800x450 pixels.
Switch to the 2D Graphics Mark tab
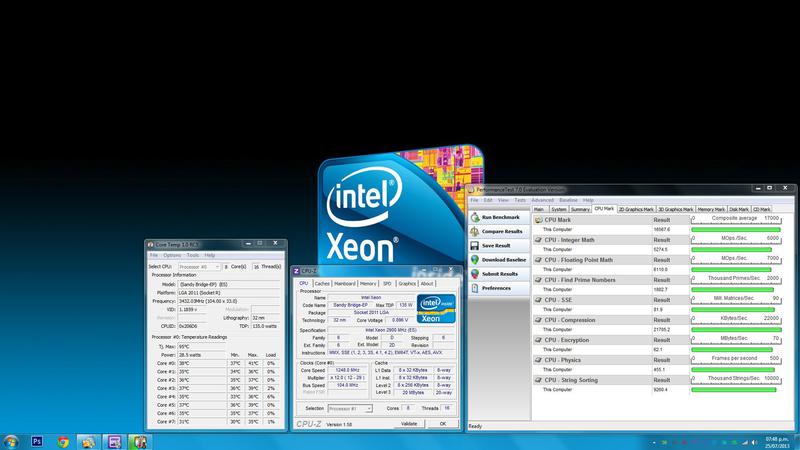tap(636, 209)
